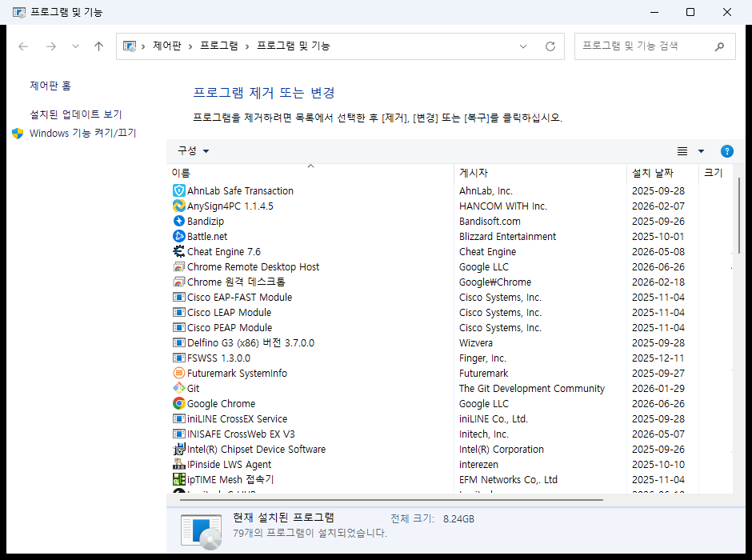This screenshot has height=560, width=752.
Task: Select the Intel(R) Chipset Device Software icon
Action: 179,450
